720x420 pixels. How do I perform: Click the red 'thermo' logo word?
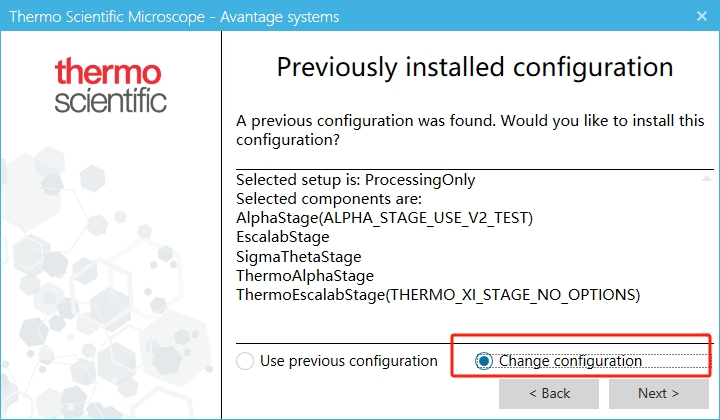pyautogui.click(x=109, y=74)
